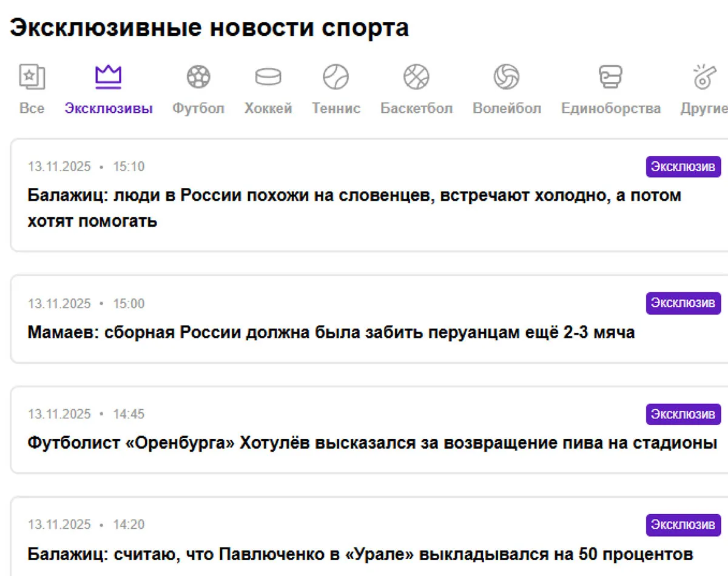The image size is (728, 576).
Task: Select the Баскетбол category icon
Action: click(416, 76)
